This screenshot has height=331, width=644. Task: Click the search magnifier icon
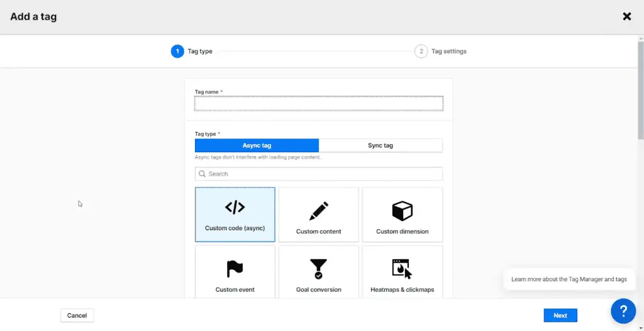[x=202, y=174]
